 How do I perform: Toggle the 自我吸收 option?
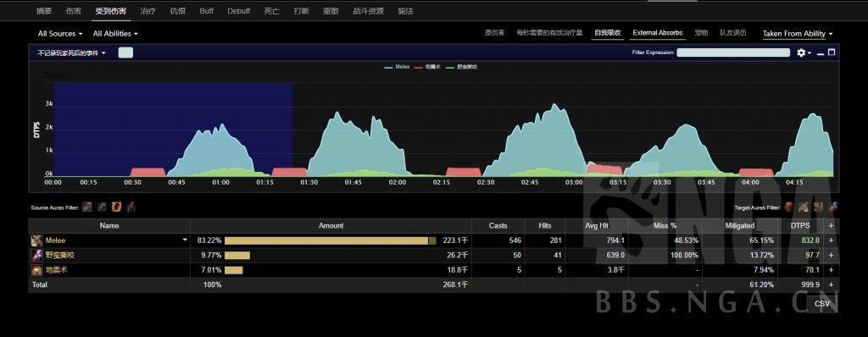click(x=607, y=33)
